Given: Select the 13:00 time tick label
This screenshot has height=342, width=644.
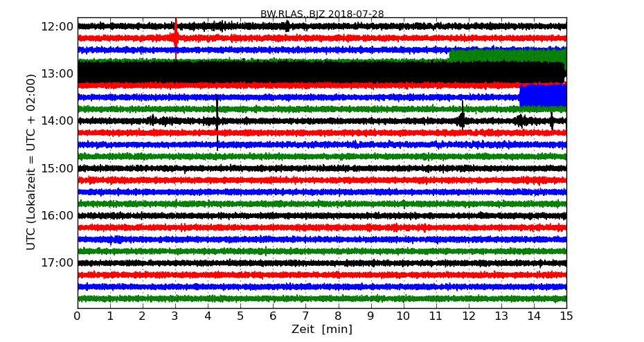Looking at the screenshot, I should [57, 74].
